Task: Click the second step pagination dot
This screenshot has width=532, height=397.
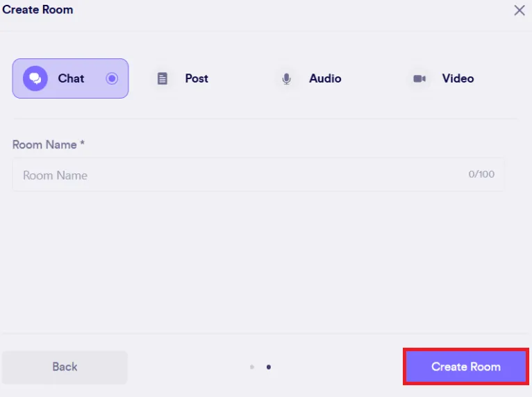Action: click(269, 367)
